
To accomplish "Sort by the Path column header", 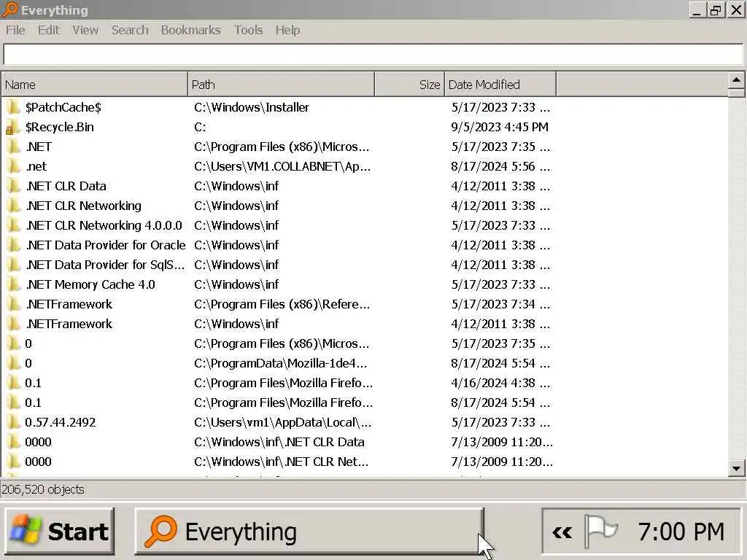I will click(281, 85).
